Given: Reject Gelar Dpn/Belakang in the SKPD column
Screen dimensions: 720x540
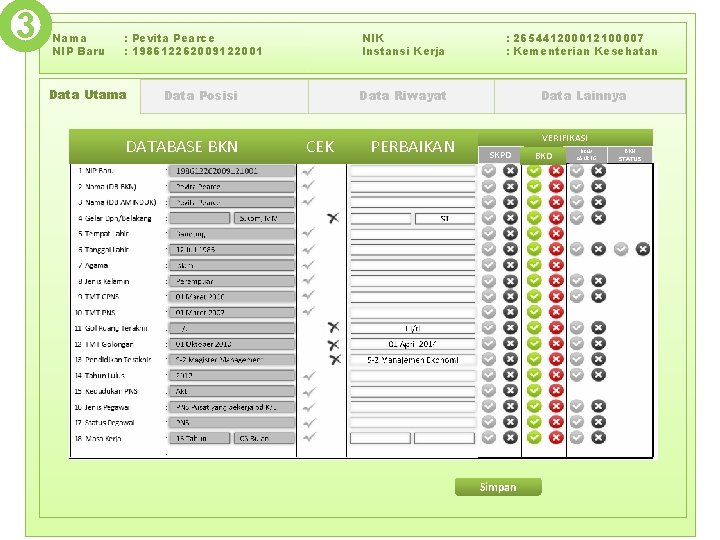Looking at the screenshot, I should [510, 218].
